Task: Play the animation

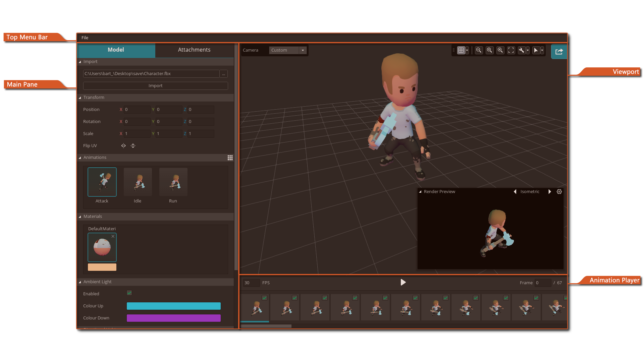Action: point(403,283)
